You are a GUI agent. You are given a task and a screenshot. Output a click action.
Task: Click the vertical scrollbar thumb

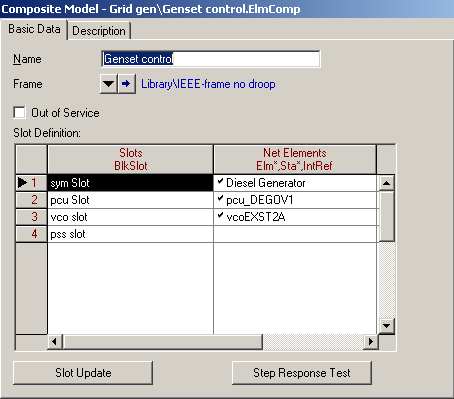(x=387, y=216)
